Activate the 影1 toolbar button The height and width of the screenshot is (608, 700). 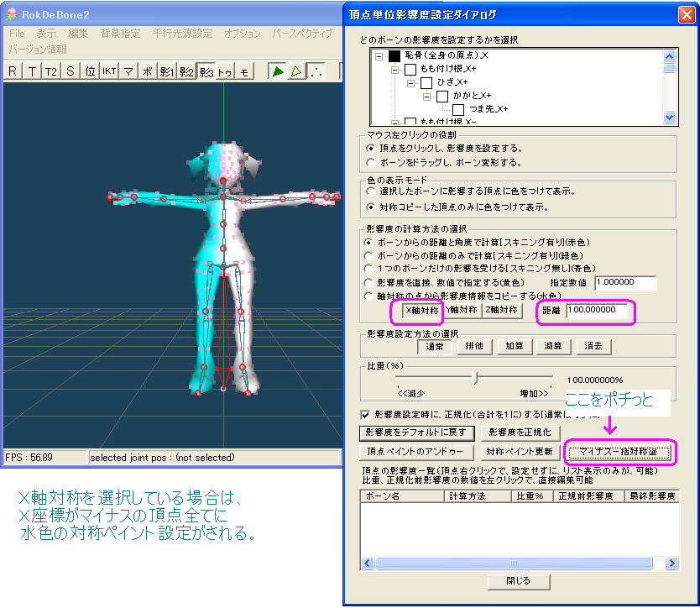[167, 71]
